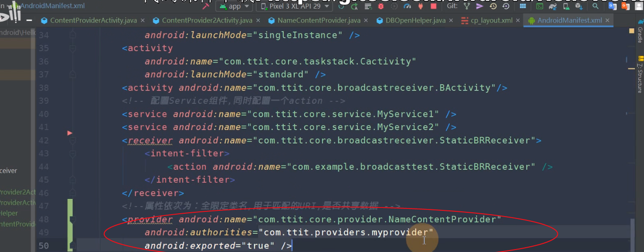Open the app run configuration dropdown

tap(234, 7)
